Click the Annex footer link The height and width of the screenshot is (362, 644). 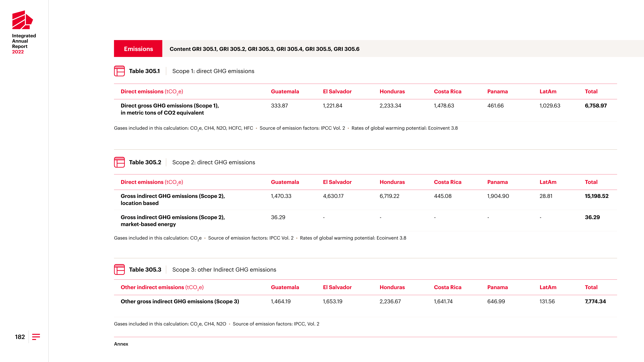tap(121, 344)
